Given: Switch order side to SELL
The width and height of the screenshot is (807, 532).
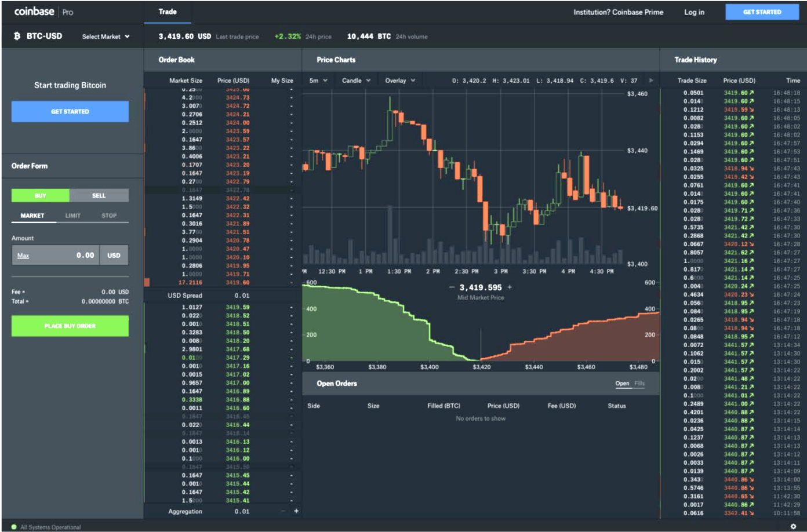Looking at the screenshot, I should click(99, 195).
